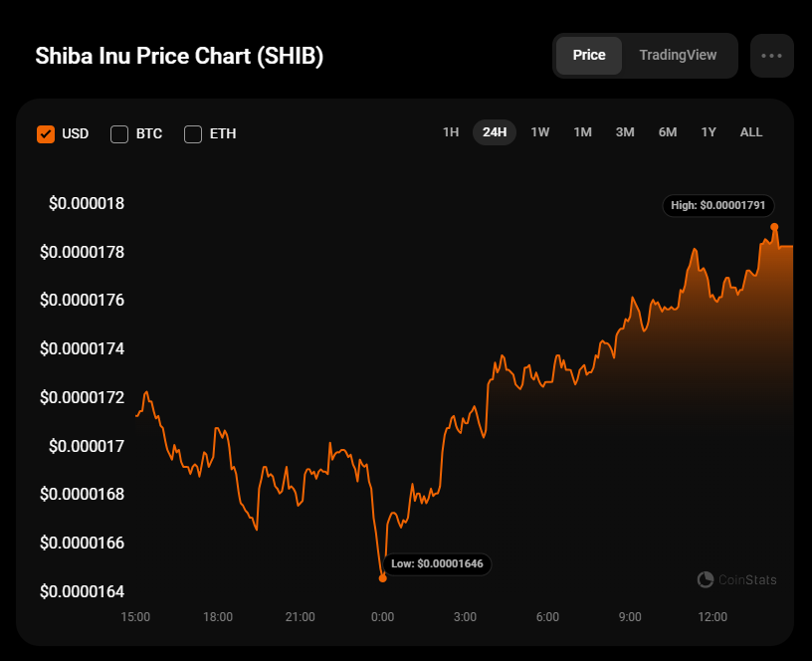
Task: Click the high price point marker
Action: [x=774, y=227]
